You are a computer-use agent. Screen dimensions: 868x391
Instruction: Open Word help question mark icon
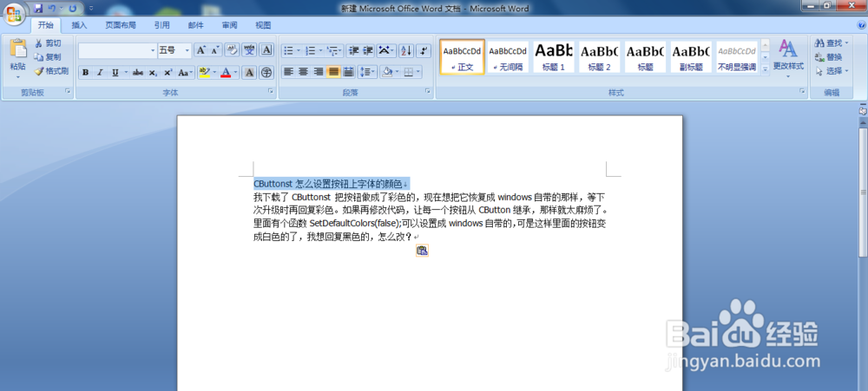click(861, 25)
